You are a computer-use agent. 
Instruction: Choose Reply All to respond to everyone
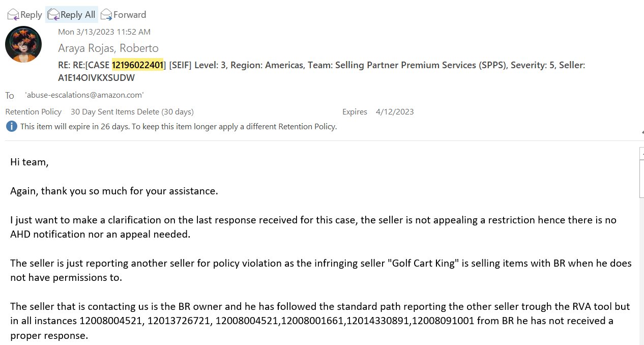pyautogui.click(x=72, y=15)
